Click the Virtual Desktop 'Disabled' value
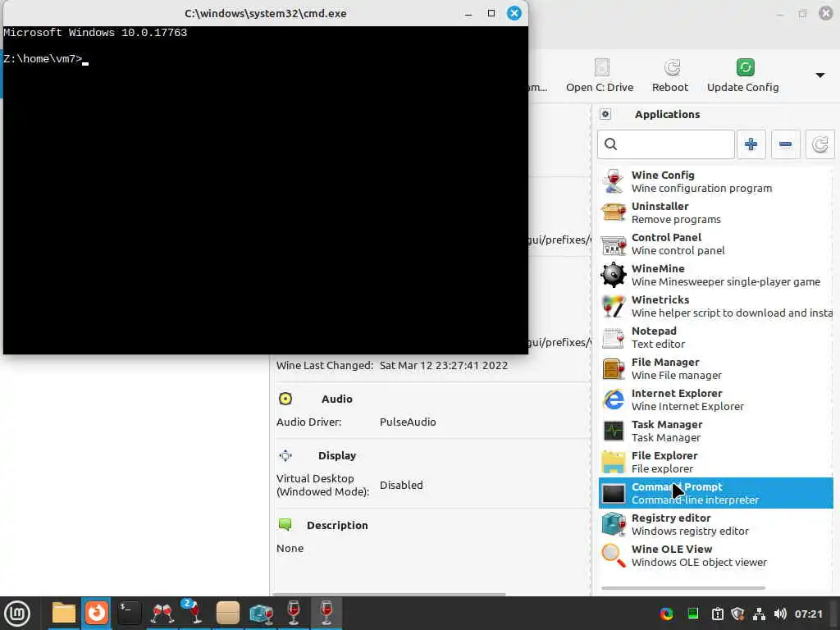The image size is (840, 630). click(x=401, y=485)
